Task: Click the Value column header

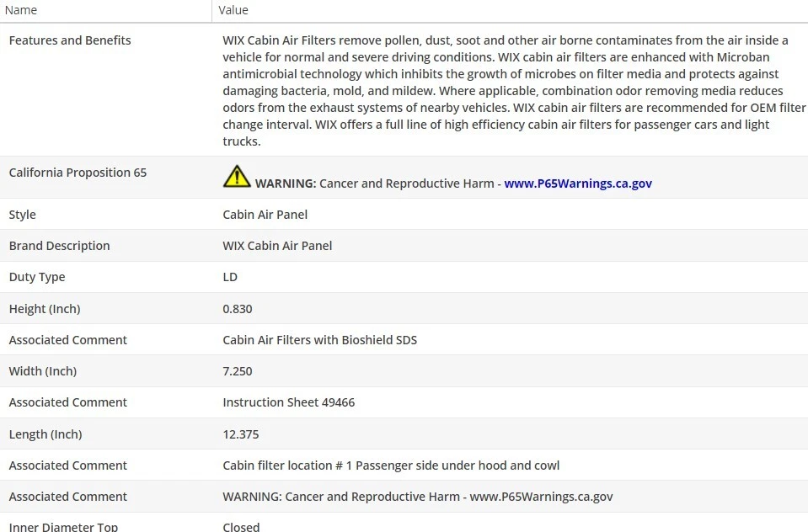Action: [x=233, y=10]
